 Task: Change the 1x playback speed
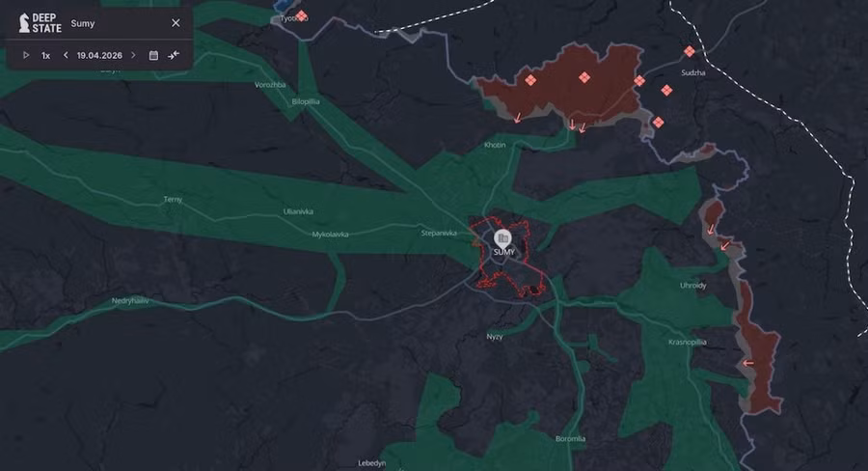click(x=45, y=55)
